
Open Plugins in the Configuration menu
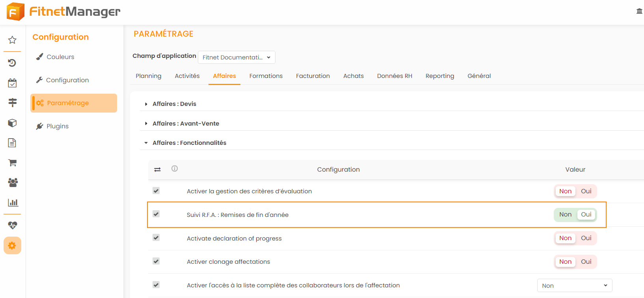[58, 126]
